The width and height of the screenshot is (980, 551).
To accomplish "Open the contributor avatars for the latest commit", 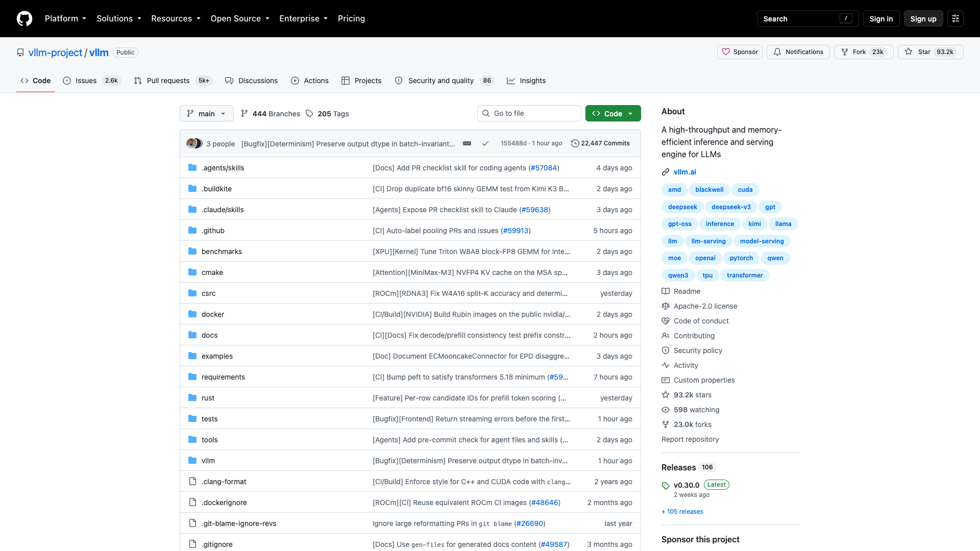I will point(194,143).
